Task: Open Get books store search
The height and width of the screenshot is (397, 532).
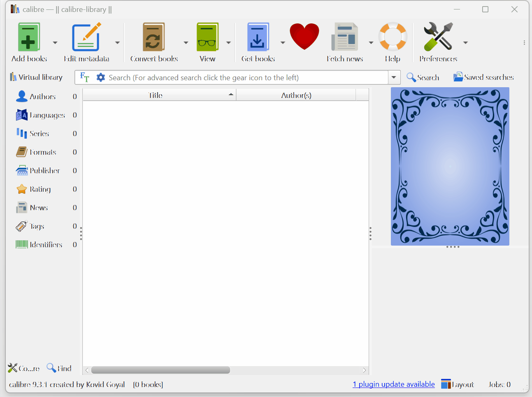Action: [258, 37]
